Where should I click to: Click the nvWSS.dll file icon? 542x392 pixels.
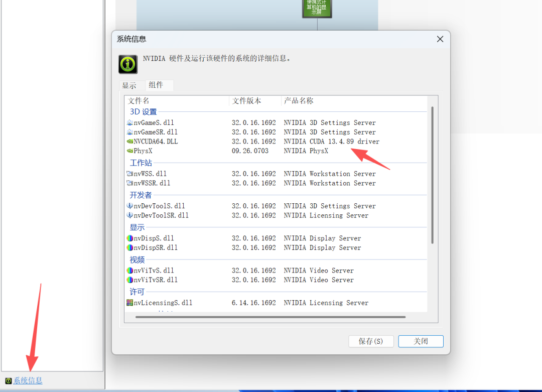(x=129, y=174)
